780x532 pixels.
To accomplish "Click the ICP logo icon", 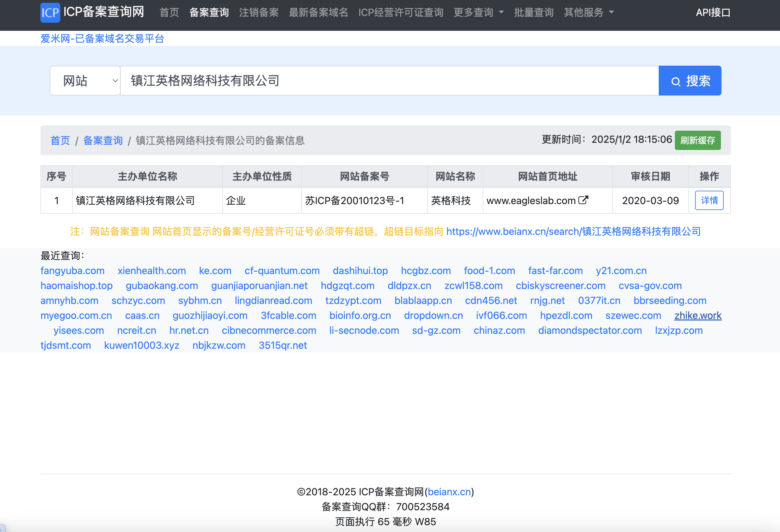I will tap(50, 12).
